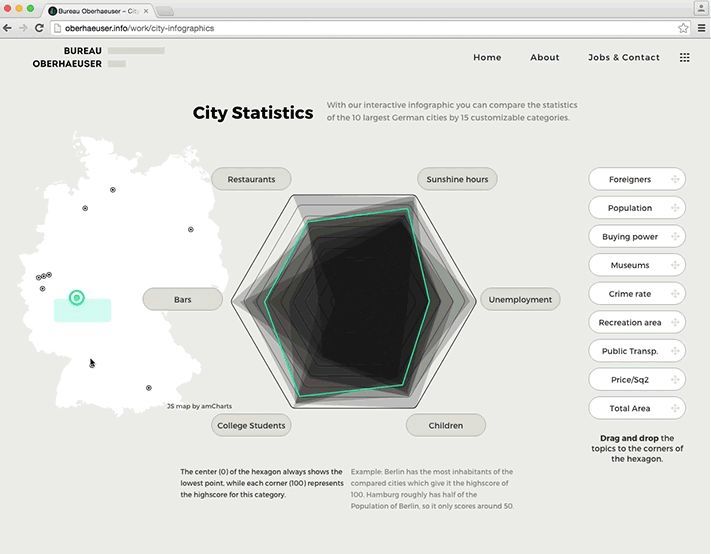The image size is (711, 554).
Task: Click the drag handle icon on Museums
Action: (x=675, y=265)
